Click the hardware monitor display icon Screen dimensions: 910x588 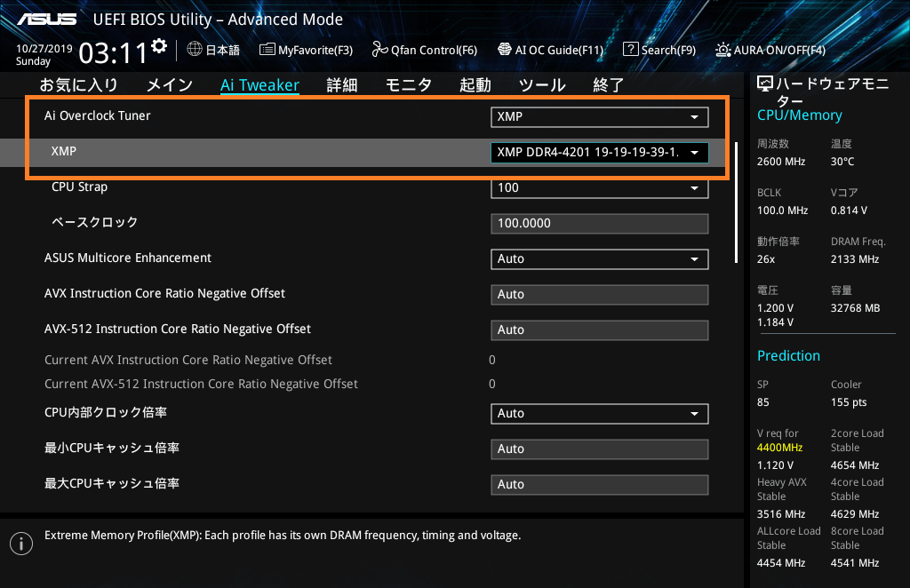(765, 84)
